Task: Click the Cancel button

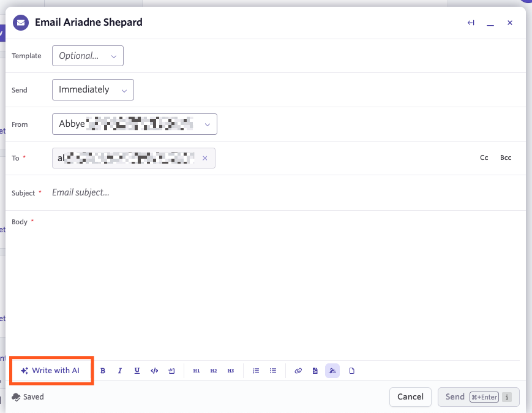Action: point(411,396)
